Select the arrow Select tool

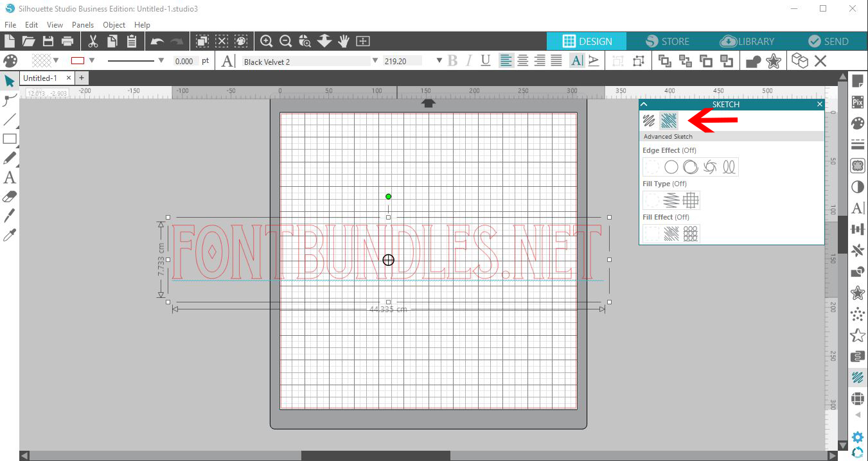click(10, 81)
